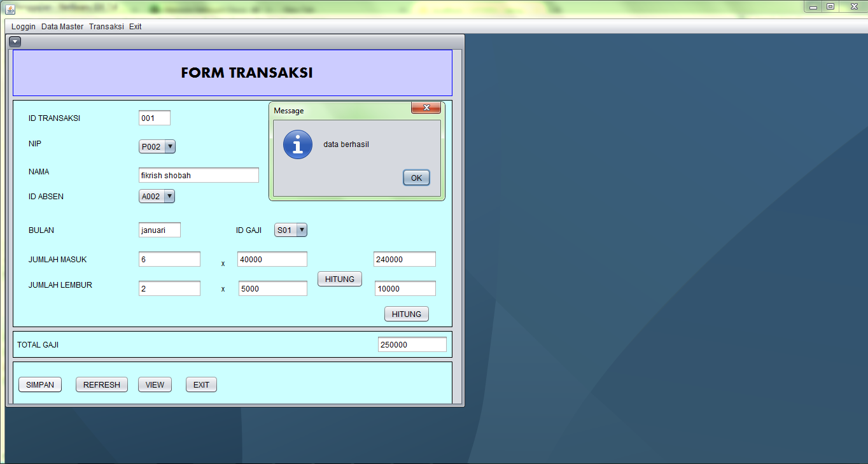
Task: Open the Loggin menu
Action: click(23, 27)
